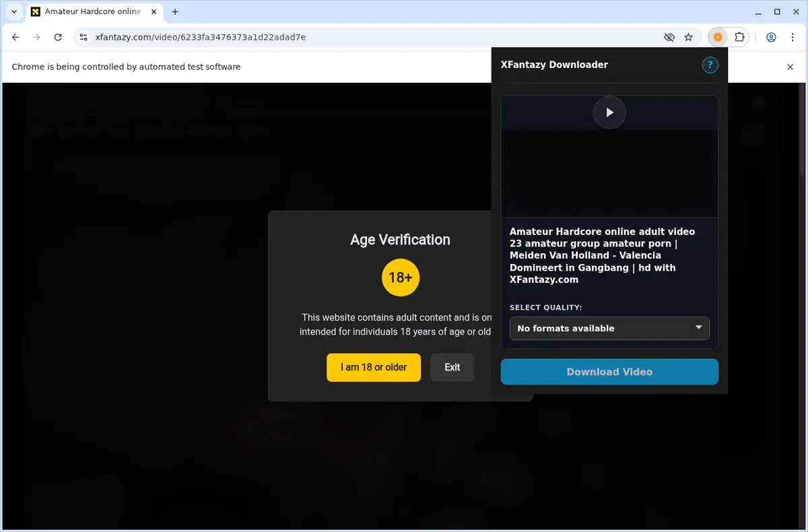Viewport: 808px width, 532px height.
Task: Click the Age Verification heading
Action: coord(400,240)
